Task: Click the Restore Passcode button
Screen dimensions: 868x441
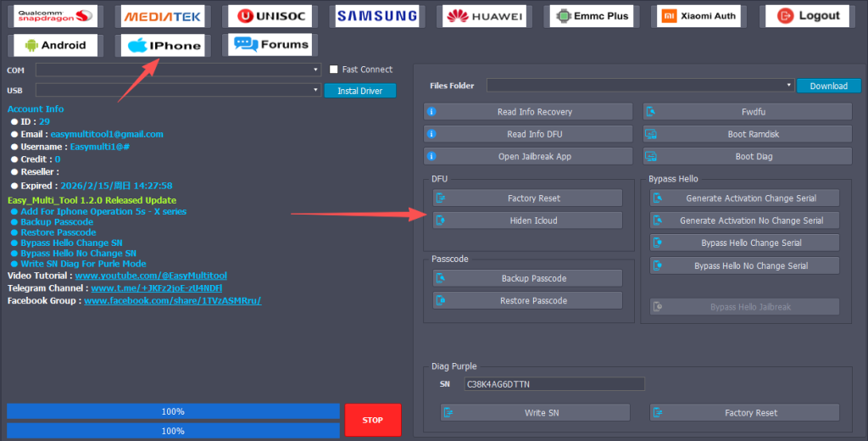Action: [527, 300]
